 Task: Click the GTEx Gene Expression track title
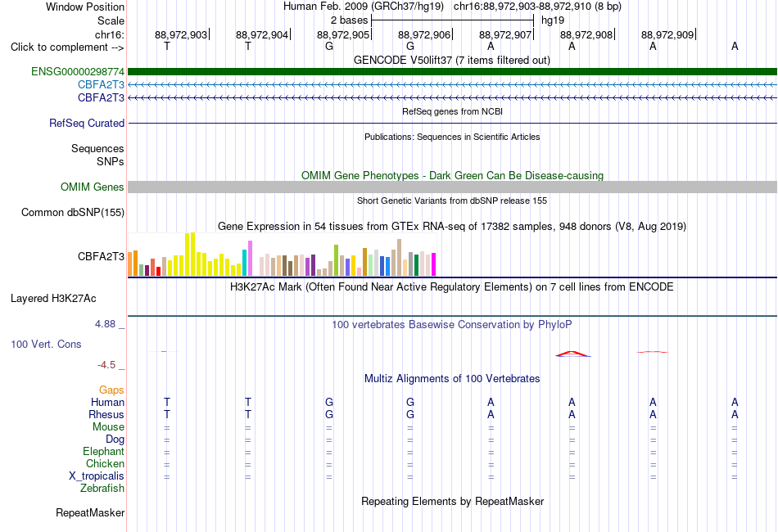pos(452,227)
